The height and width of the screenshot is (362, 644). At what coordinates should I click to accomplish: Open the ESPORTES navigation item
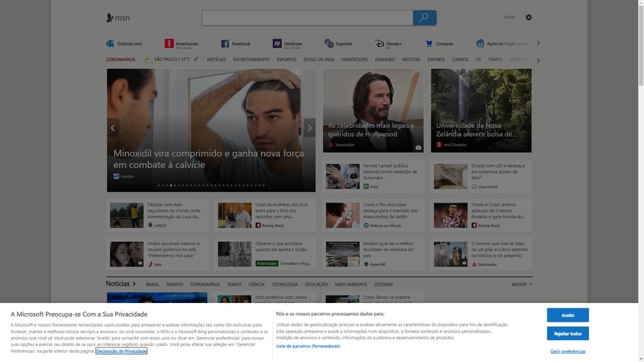click(286, 60)
